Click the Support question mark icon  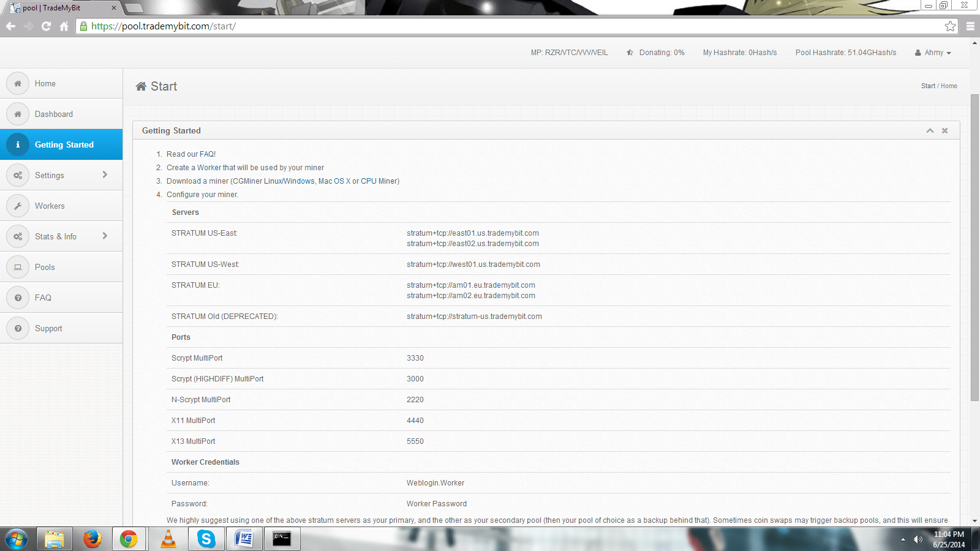tap(18, 328)
